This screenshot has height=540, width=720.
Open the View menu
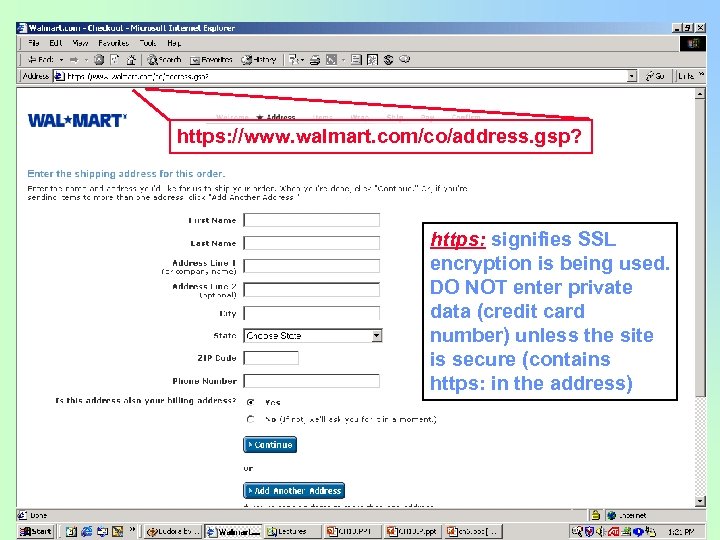point(80,43)
